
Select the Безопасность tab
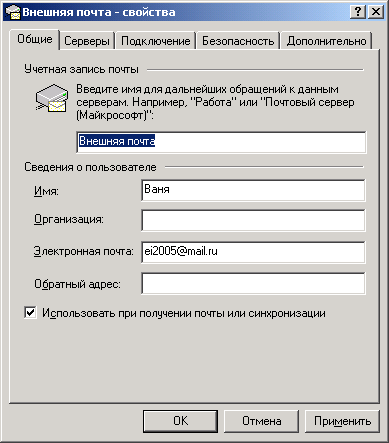[x=238, y=41]
